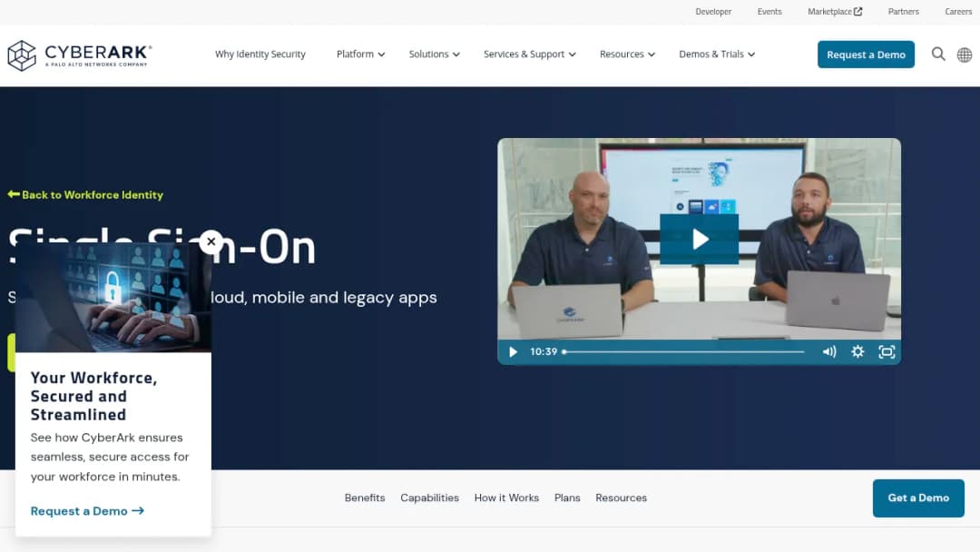The height and width of the screenshot is (552, 980).
Task: Expand the Platform dropdown menu
Action: point(360,54)
